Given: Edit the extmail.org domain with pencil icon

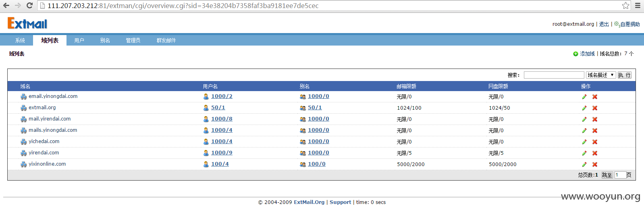Looking at the screenshot, I should click(x=584, y=108).
